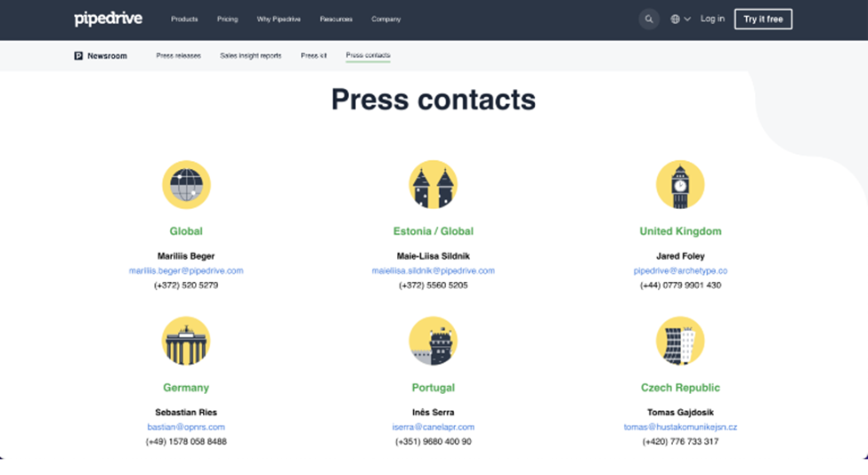Click the name Maie-Liisa Sildnik
Viewport: 868px width, 475px height.
[x=434, y=256]
